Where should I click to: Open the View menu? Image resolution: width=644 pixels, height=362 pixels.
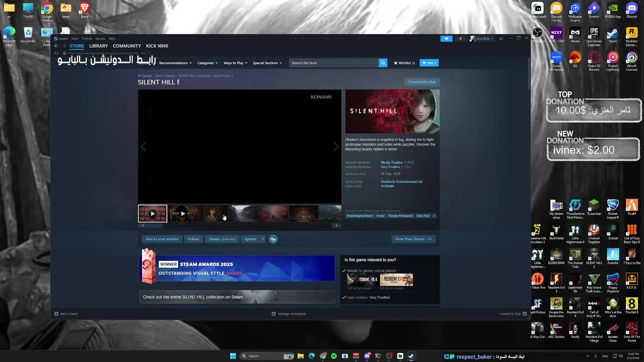pyautogui.click(x=74, y=39)
